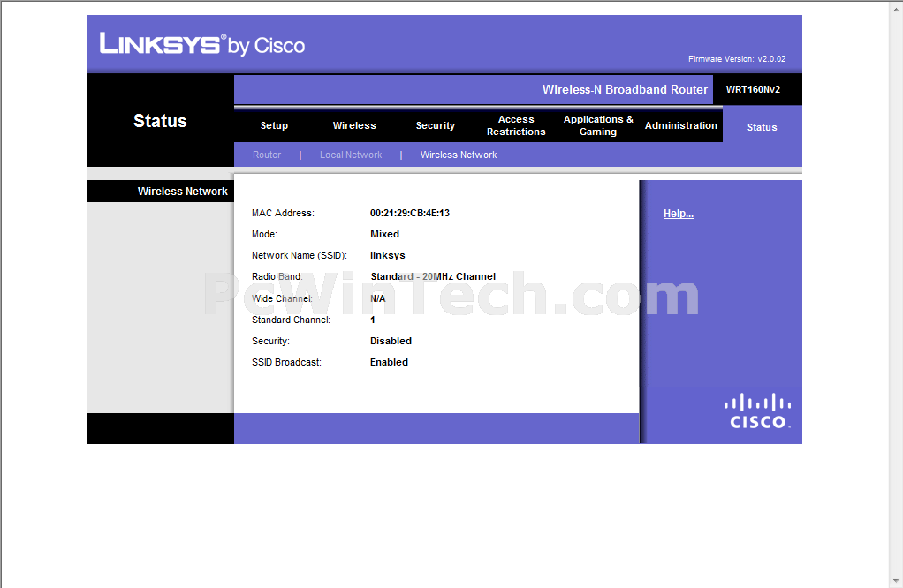Select the Wireless Network sub-tab

(459, 155)
